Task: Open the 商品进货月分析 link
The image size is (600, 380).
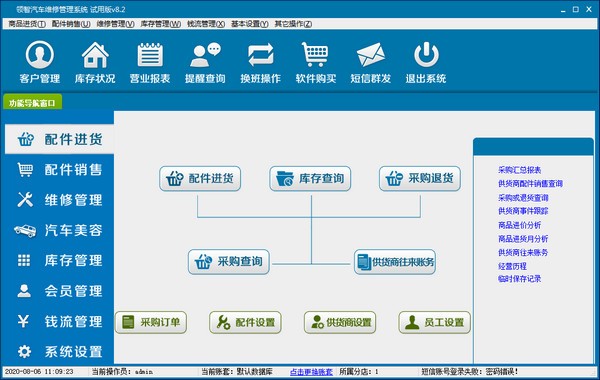Action: pos(523,239)
